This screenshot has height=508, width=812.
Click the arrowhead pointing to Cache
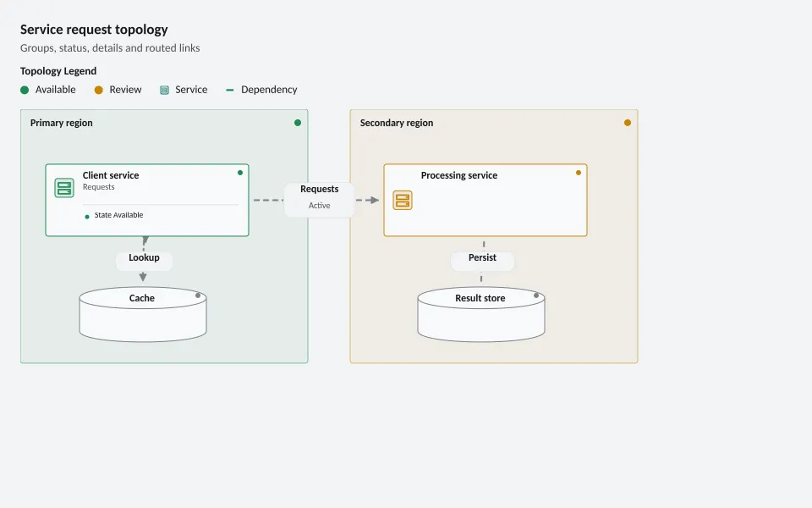(143, 278)
